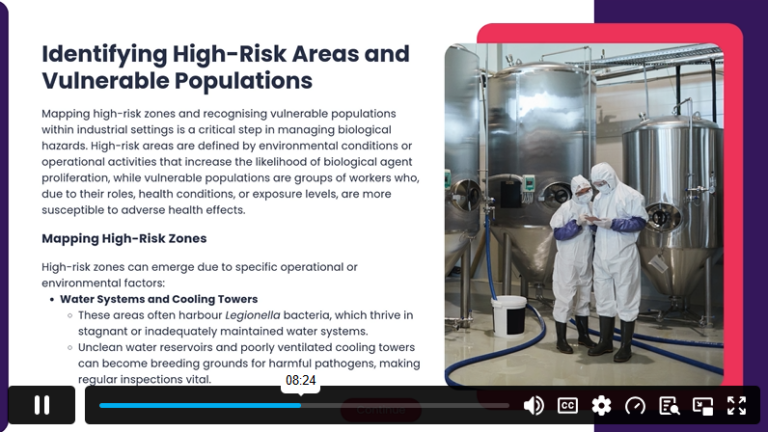Open playback speed gauge
Viewport: 768px width, 432px height.
coord(635,406)
